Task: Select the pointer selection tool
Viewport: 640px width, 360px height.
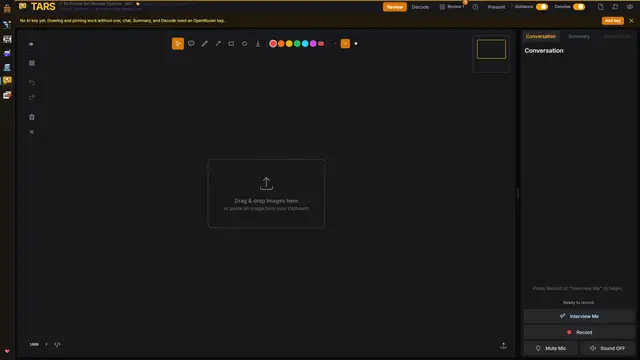Action: [x=178, y=44]
